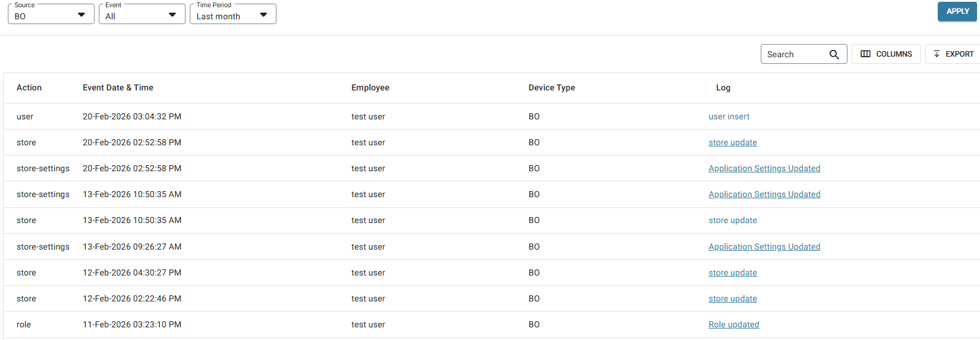Click the search magnifier icon

(x=834, y=54)
